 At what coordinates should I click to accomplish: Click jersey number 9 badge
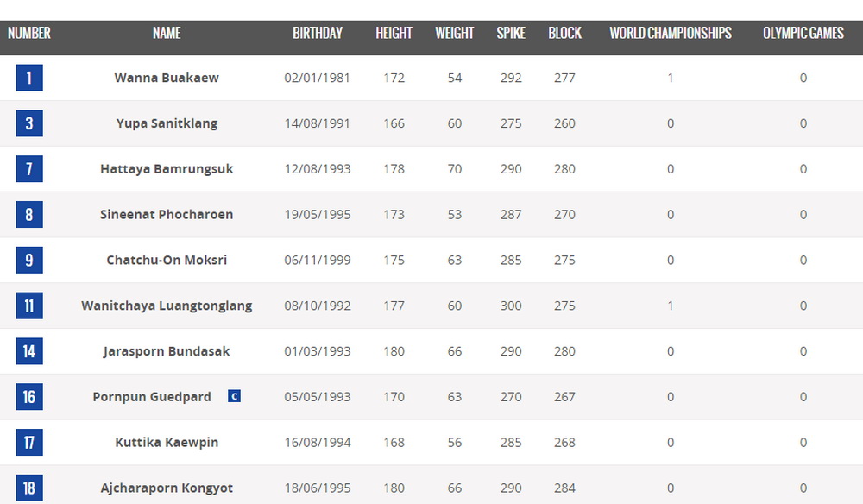(x=29, y=260)
